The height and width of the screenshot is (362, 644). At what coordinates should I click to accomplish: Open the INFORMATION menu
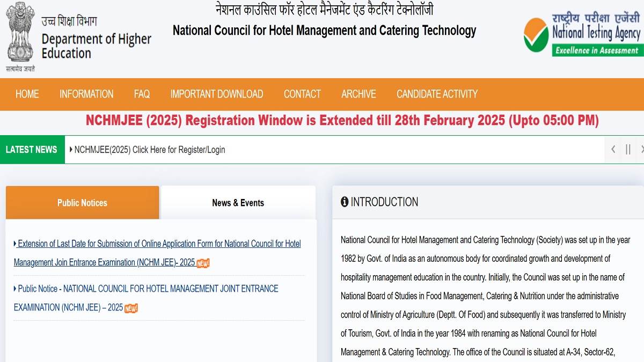pos(86,94)
